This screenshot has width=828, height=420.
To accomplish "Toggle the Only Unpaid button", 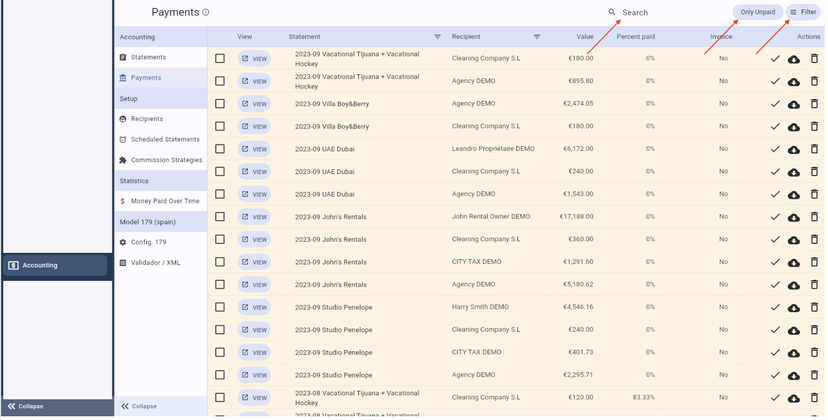I will pos(757,12).
